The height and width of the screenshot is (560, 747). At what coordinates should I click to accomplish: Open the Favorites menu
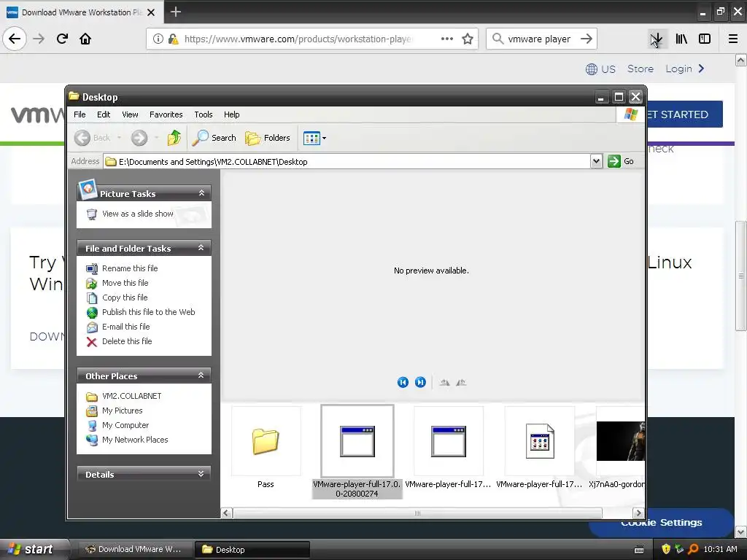[166, 114]
